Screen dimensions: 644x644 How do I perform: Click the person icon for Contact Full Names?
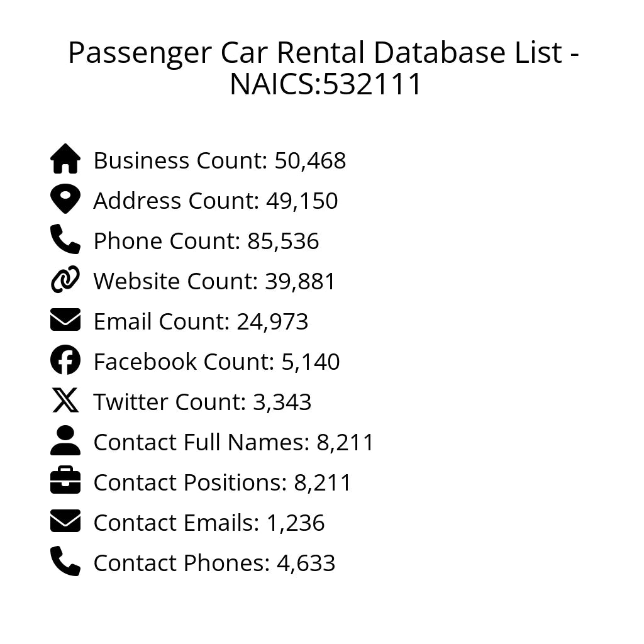coord(65,441)
